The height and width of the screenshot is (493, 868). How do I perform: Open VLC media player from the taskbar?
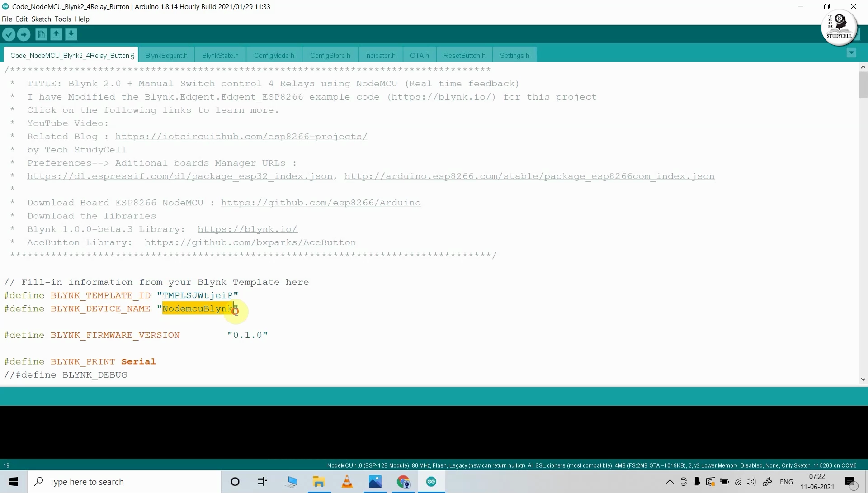pos(347,482)
